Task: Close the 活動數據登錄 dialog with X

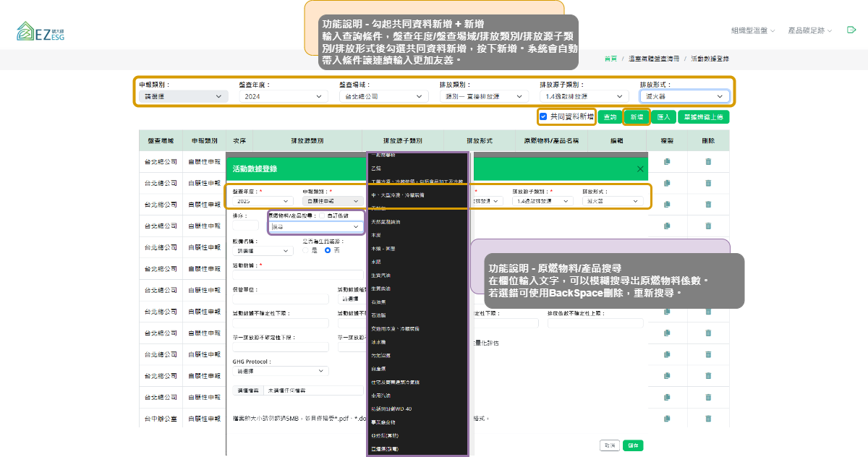Action: click(640, 168)
